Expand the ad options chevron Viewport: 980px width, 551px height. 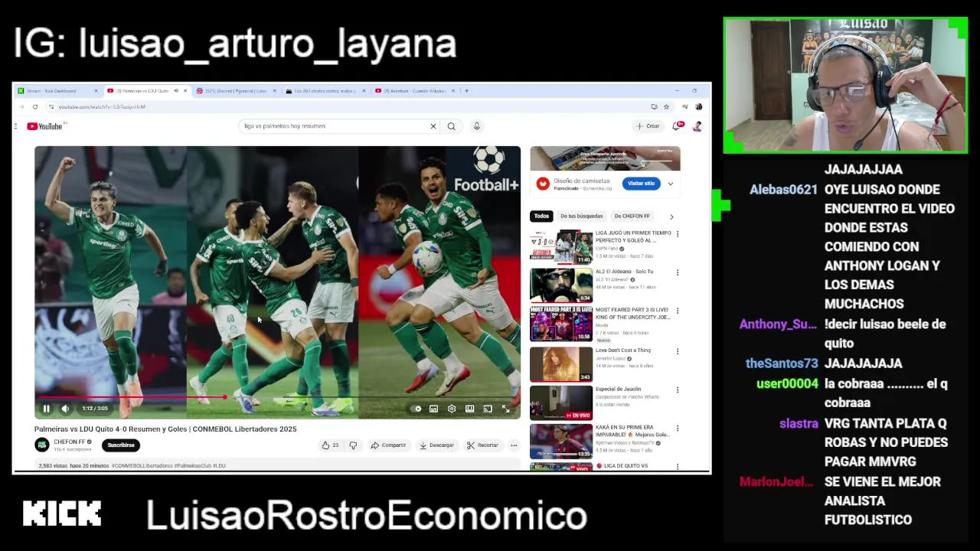click(671, 184)
